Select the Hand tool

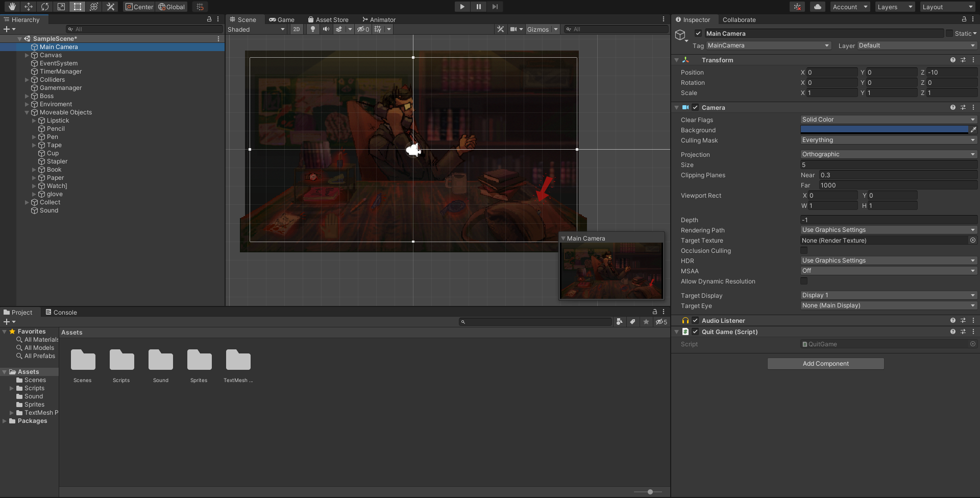(12, 7)
